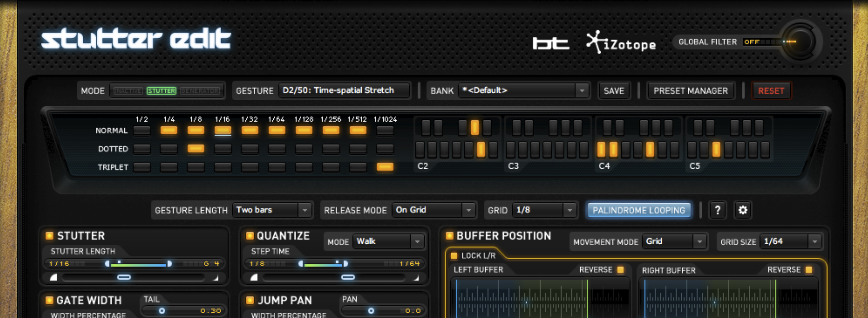Click the Gesture name field
Viewport: 868px width, 318px height.
pyautogui.click(x=344, y=90)
